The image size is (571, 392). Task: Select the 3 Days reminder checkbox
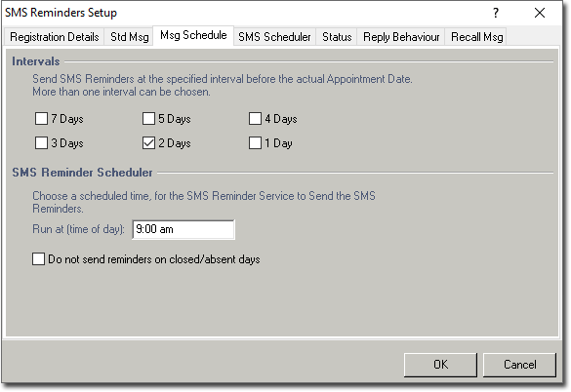41,143
